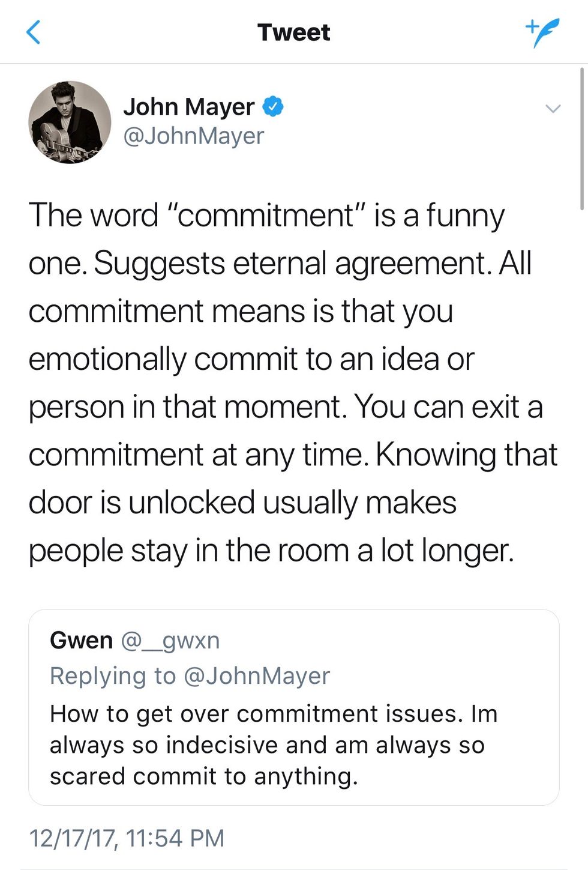This screenshot has height=870, width=588.
Task: Click the 12/17/17 date
Action: pyautogui.click(x=72, y=838)
